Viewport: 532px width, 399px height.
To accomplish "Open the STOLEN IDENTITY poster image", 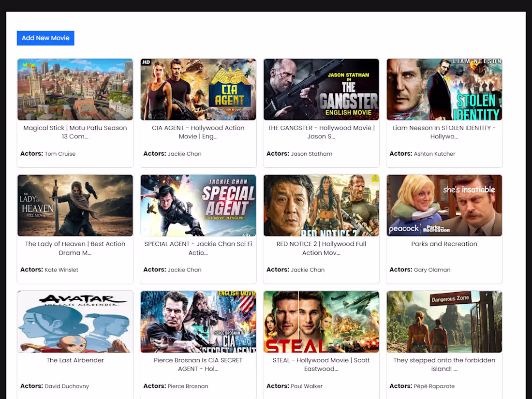I will tap(444, 89).
